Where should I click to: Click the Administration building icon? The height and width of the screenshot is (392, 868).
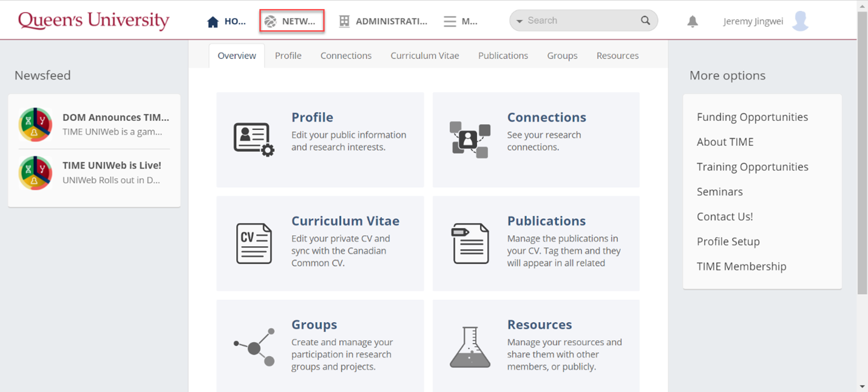(x=344, y=21)
